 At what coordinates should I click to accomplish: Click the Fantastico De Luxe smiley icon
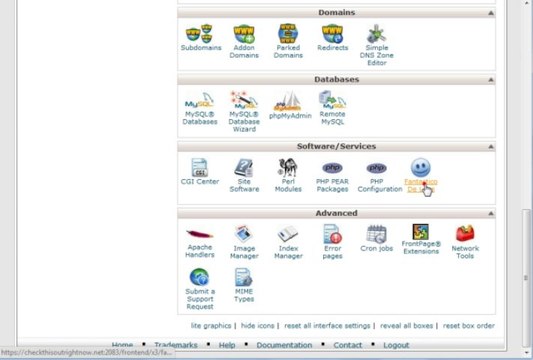click(420, 167)
